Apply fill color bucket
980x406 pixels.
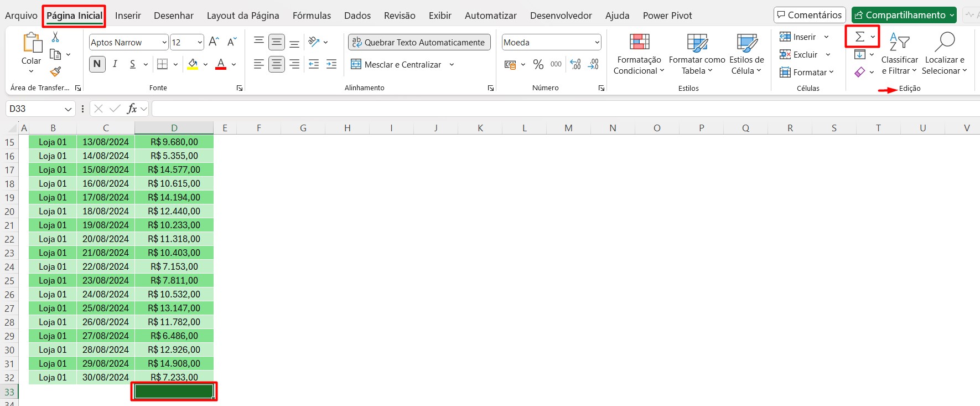[193, 64]
